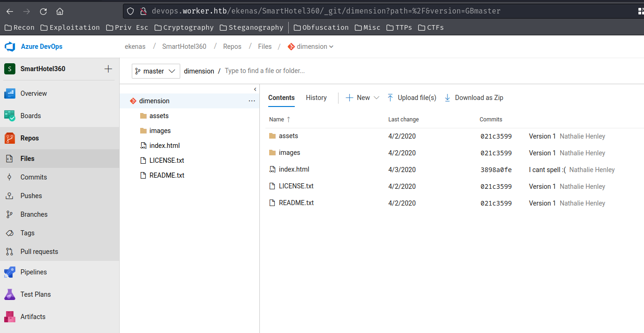The image size is (644, 333).
Task: Click the Pull requests icon in the sidebar
Action: click(x=9, y=252)
